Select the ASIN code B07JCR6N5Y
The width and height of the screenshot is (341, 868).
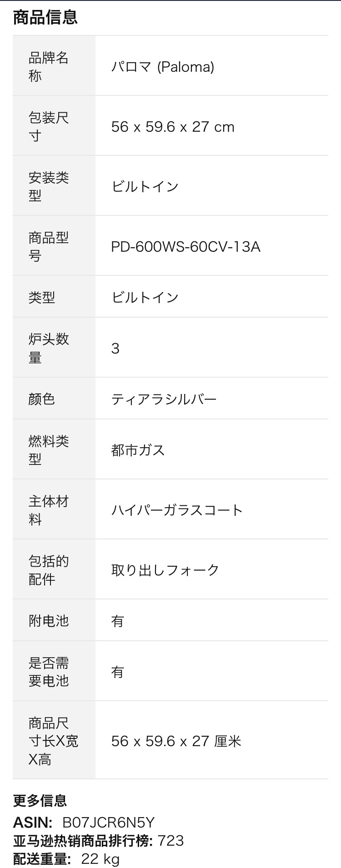tap(108, 822)
